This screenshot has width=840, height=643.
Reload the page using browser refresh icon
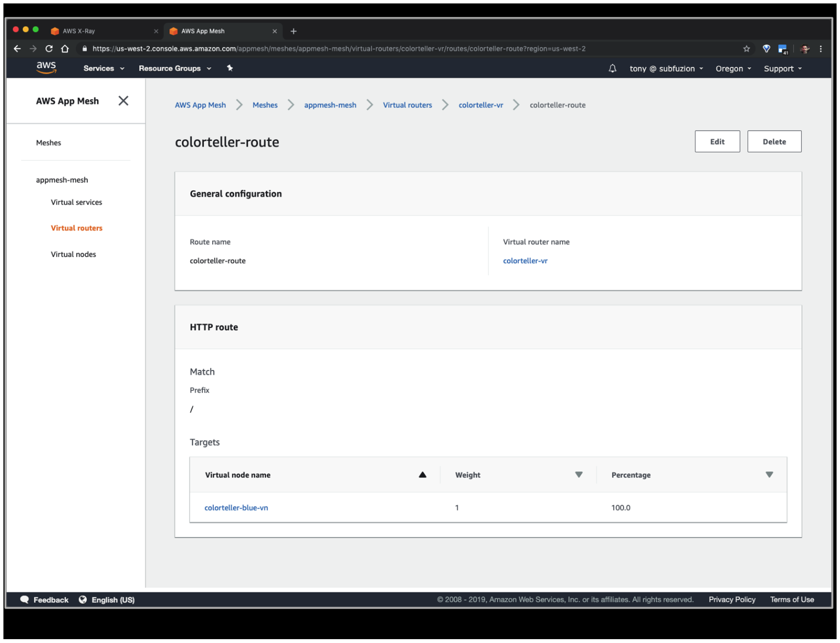49,49
